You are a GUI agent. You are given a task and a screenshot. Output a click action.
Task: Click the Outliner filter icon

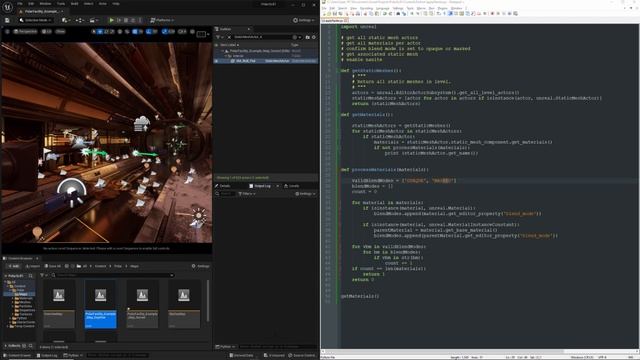pos(219,37)
